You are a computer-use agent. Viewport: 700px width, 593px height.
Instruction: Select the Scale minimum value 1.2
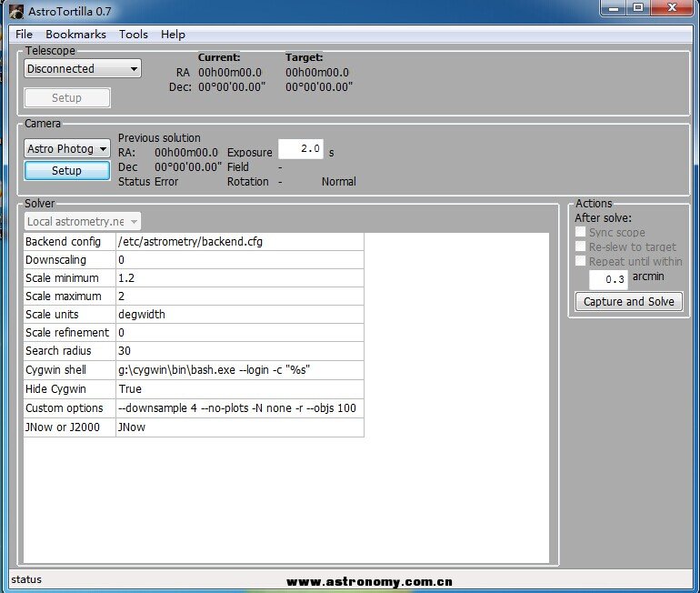point(240,278)
